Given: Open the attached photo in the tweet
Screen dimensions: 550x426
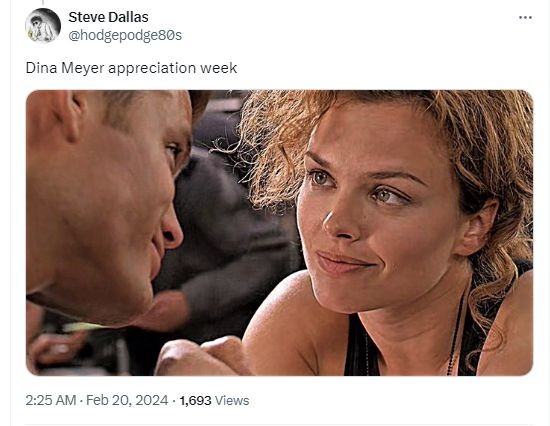Looking at the screenshot, I should click(280, 233).
